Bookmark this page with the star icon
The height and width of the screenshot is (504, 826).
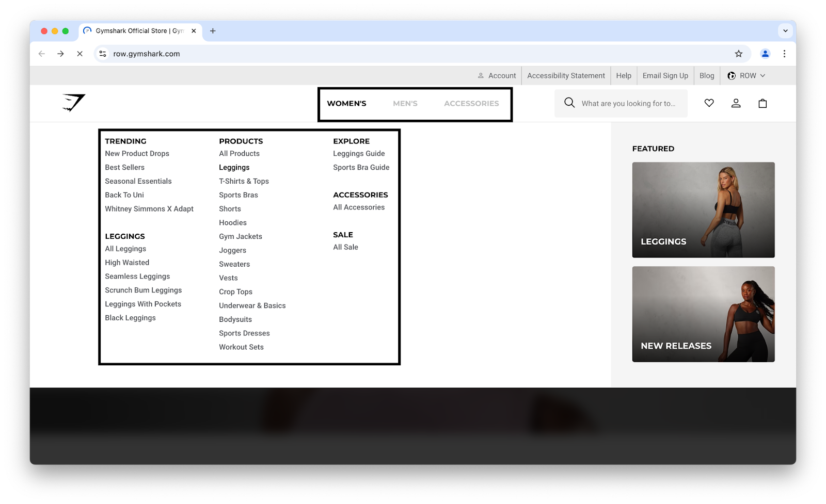[738, 54]
